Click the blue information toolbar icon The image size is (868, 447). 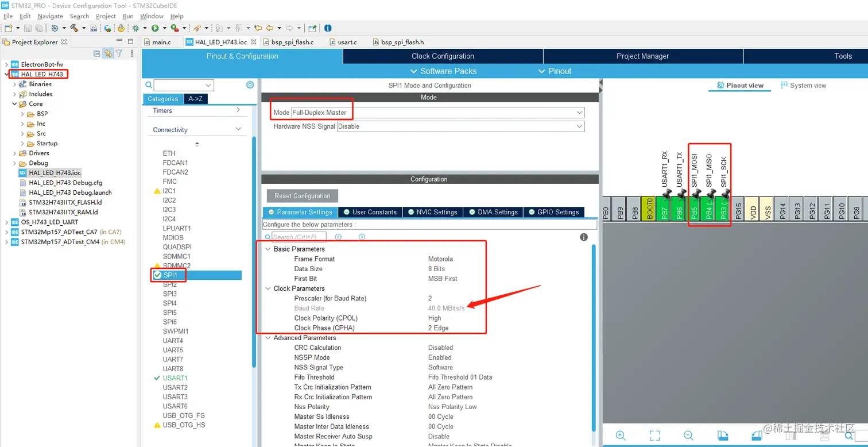click(x=328, y=28)
